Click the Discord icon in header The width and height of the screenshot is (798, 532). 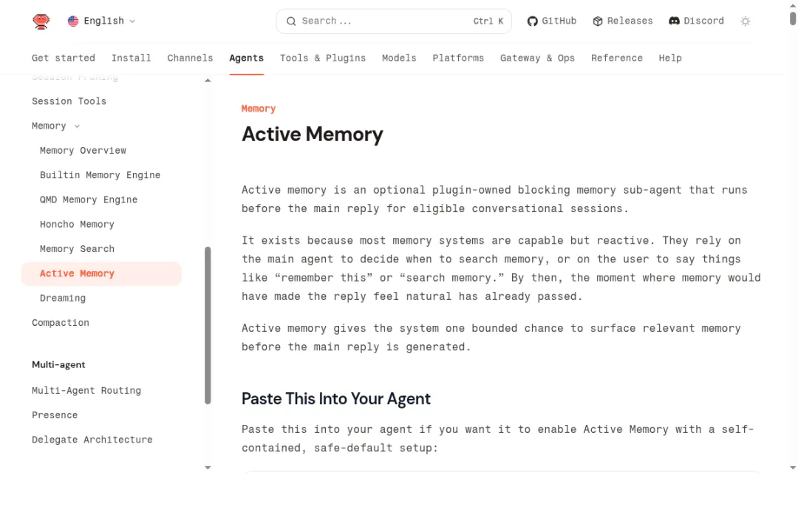coord(674,21)
